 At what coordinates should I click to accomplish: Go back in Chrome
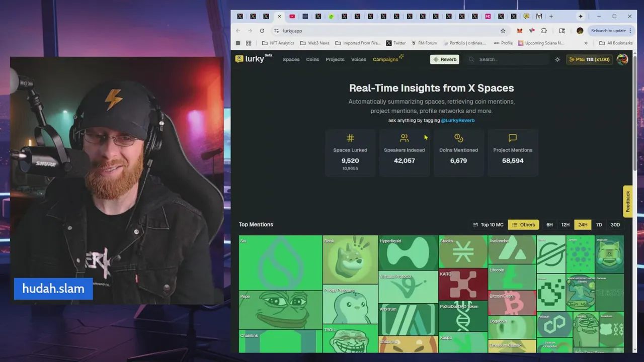(x=238, y=31)
